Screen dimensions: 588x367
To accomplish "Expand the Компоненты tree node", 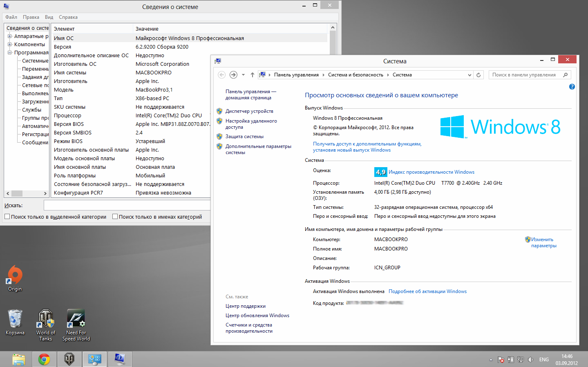I will [9, 45].
